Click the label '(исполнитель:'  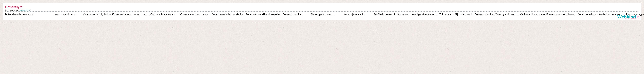point(12,10)
